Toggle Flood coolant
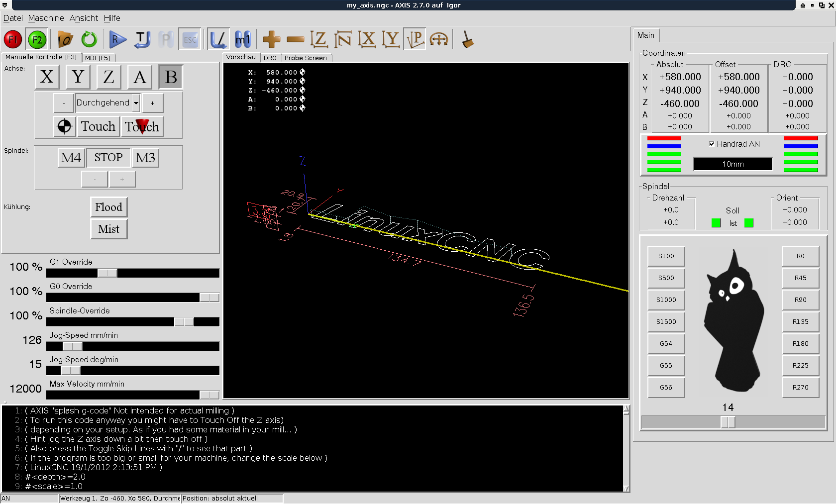 click(x=109, y=207)
